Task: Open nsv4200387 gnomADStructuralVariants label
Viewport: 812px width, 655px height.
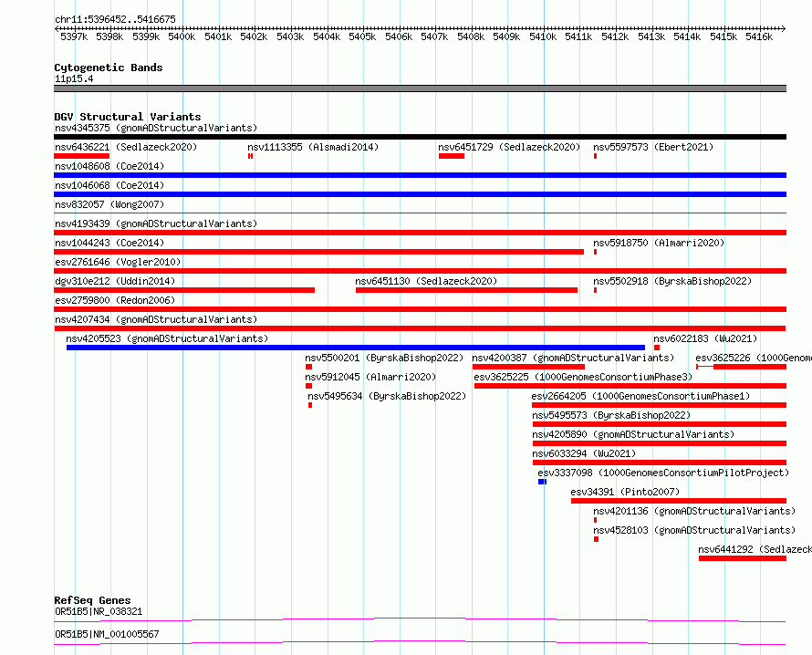Action: click(573, 358)
